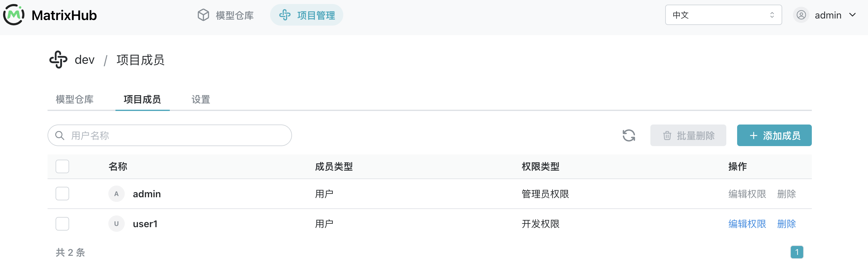Click the magnifier icon in search box
Screen dimensions: 868x270
click(60, 135)
